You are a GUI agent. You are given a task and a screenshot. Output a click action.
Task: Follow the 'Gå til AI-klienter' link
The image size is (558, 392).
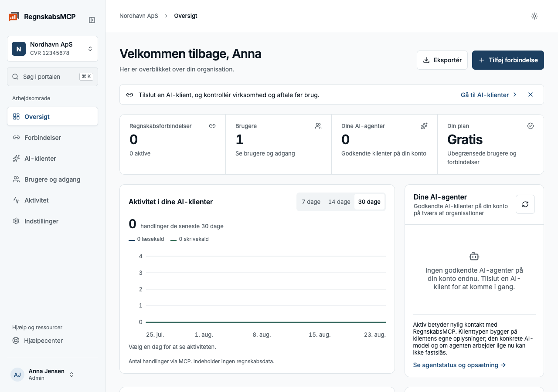pyautogui.click(x=489, y=95)
